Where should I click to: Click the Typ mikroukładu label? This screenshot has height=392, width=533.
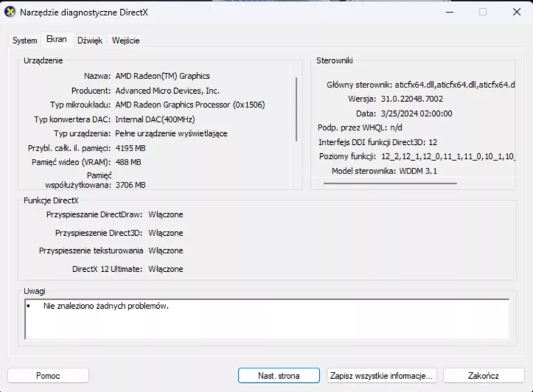coord(81,105)
